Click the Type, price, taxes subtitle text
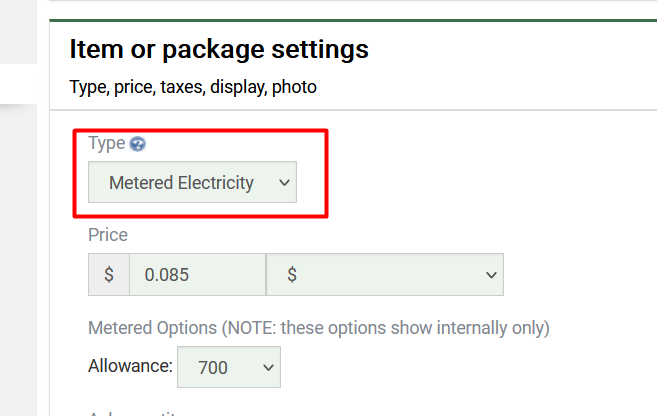The width and height of the screenshot is (657, 416). point(193,87)
